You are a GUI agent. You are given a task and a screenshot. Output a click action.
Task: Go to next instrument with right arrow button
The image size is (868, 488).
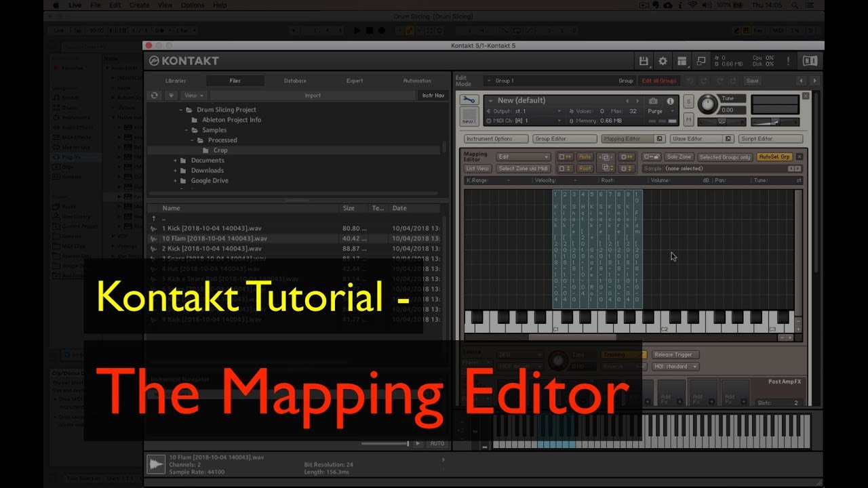[814, 81]
